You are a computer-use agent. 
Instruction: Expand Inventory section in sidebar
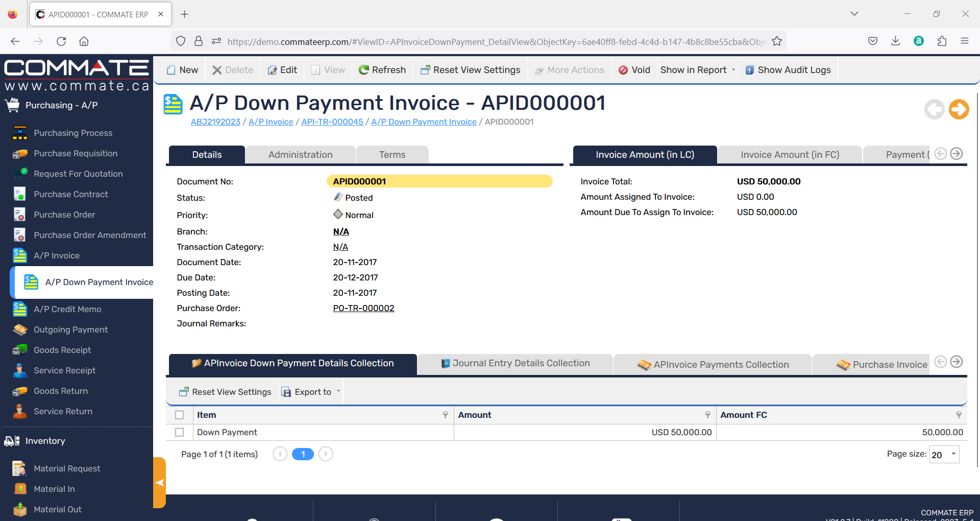tap(45, 441)
